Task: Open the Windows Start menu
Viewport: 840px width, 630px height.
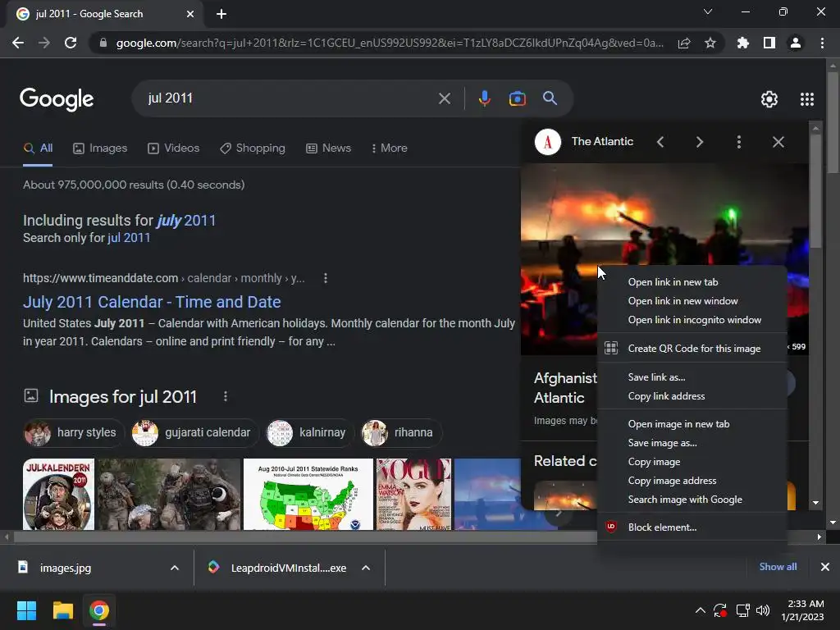Action: (x=26, y=610)
